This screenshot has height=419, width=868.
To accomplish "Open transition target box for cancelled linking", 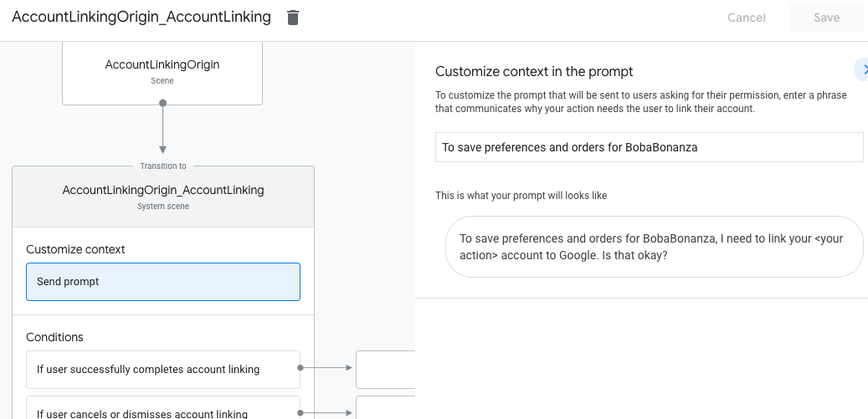I will click(386, 408).
